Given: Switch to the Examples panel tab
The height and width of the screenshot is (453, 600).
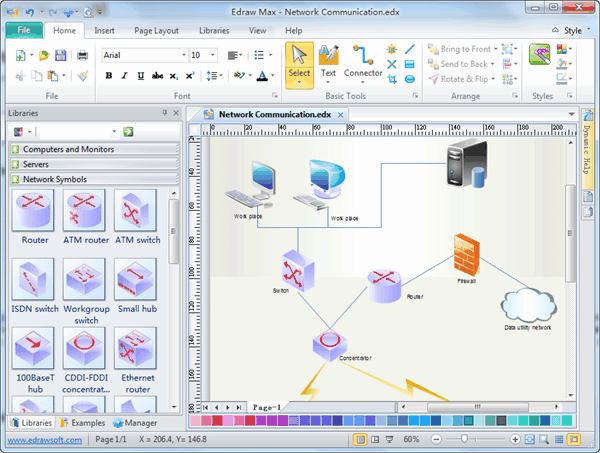Looking at the screenshot, I should tap(85, 423).
